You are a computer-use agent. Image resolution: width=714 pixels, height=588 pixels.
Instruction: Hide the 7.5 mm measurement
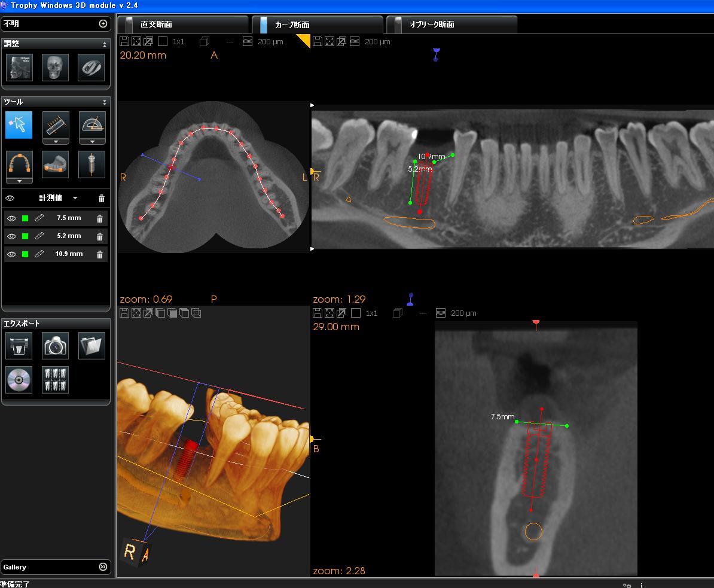click(x=11, y=218)
